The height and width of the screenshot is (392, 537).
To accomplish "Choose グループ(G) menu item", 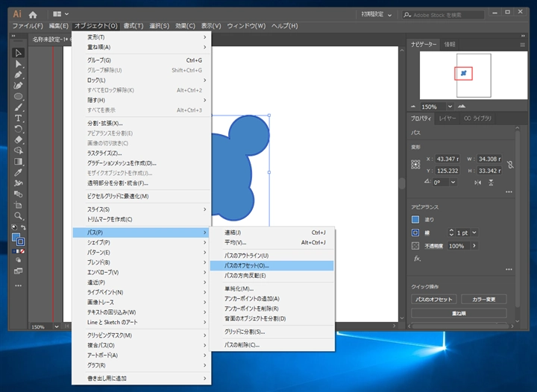I will (x=142, y=60).
